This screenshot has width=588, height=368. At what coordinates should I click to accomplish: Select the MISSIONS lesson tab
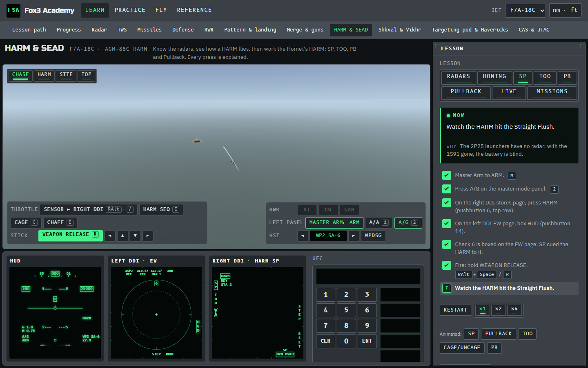tap(552, 92)
